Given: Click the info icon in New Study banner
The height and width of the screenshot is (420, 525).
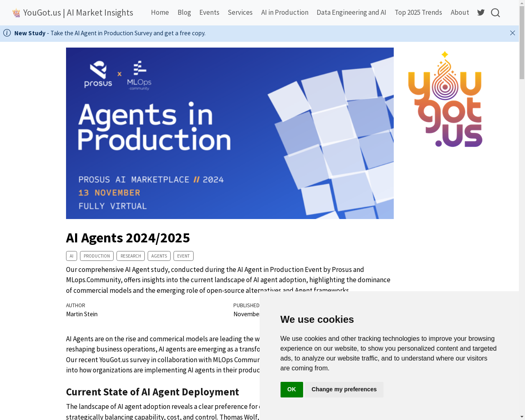Looking at the screenshot, I should pyautogui.click(x=7, y=33).
